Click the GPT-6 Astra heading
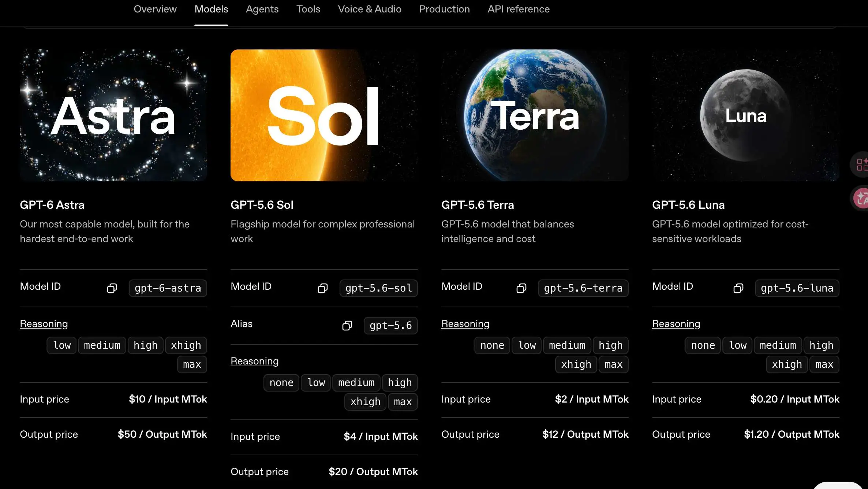The image size is (868, 489). [x=52, y=205]
